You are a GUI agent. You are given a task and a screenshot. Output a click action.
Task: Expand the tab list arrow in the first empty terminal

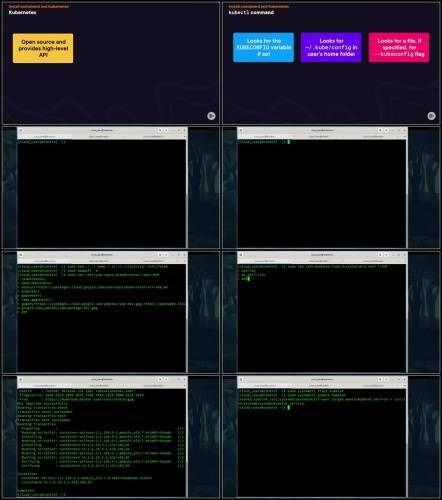[185, 136]
